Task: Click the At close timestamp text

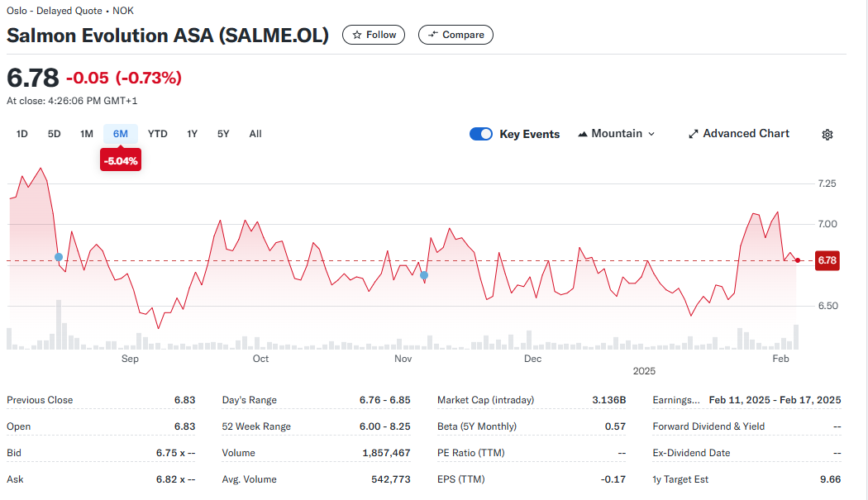Action: (72, 101)
